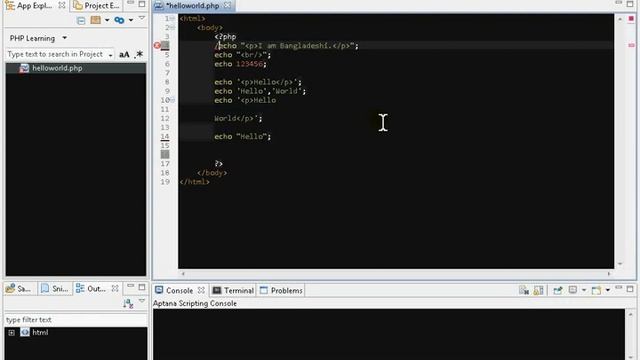Screen dimensions: 640x360
Task: Click the line 14 gutter marker
Action: pos(165,137)
